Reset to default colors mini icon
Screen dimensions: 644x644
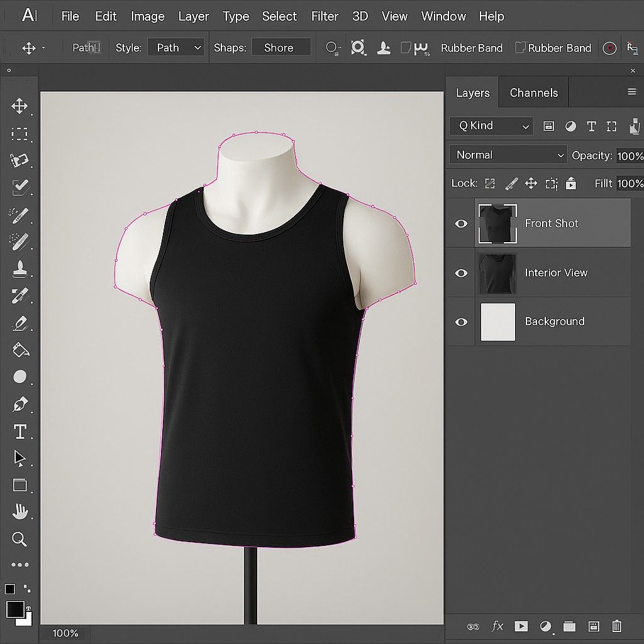click(10, 589)
